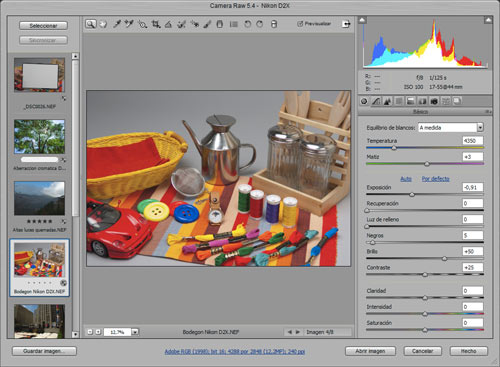Click the Contraste slider handle
500x367 pixels.
pos(425,275)
